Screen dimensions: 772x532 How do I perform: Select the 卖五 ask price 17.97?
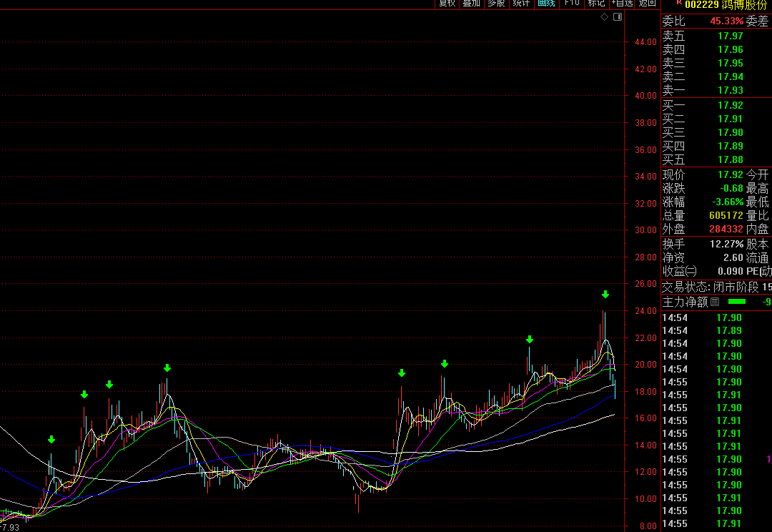pyautogui.click(x=730, y=36)
